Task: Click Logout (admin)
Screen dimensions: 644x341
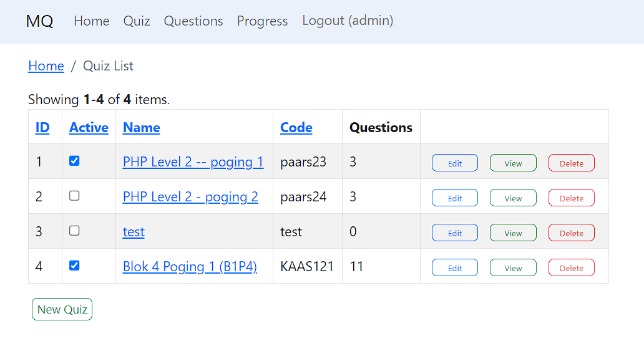Action: [x=348, y=21]
